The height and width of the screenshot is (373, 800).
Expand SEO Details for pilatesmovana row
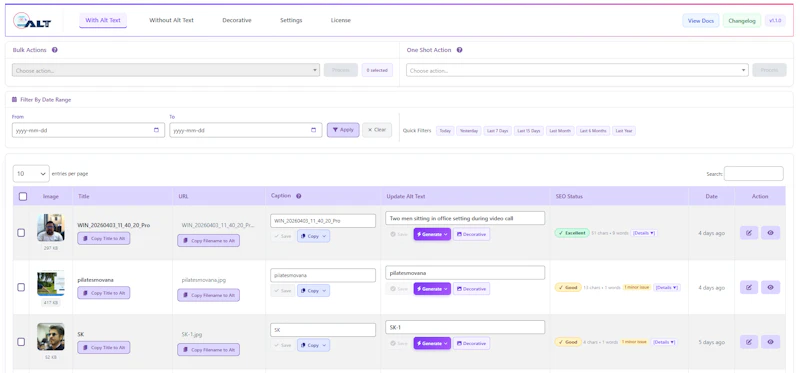(667, 287)
